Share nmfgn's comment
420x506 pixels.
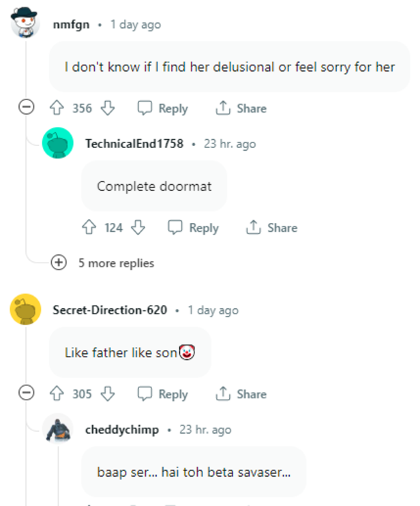click(x=241, y=108)
